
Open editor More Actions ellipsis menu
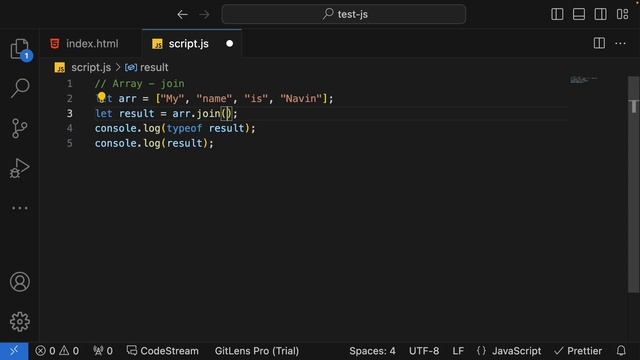620,43
